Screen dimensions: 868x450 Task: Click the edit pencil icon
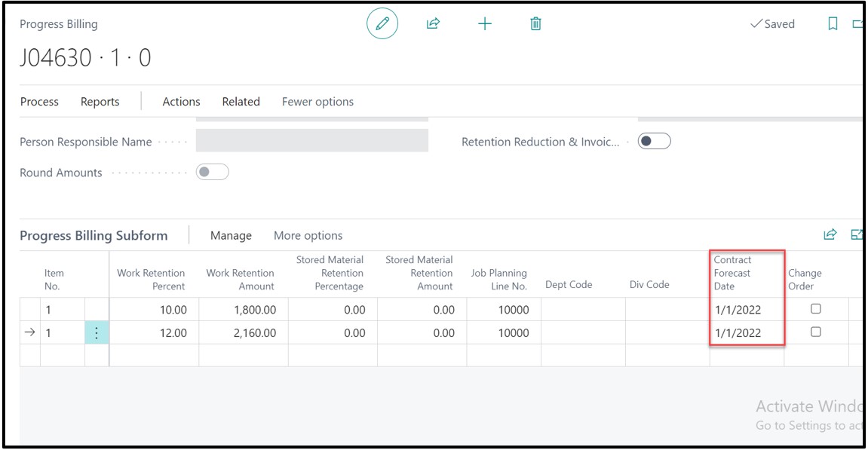[x=382, y=24]
